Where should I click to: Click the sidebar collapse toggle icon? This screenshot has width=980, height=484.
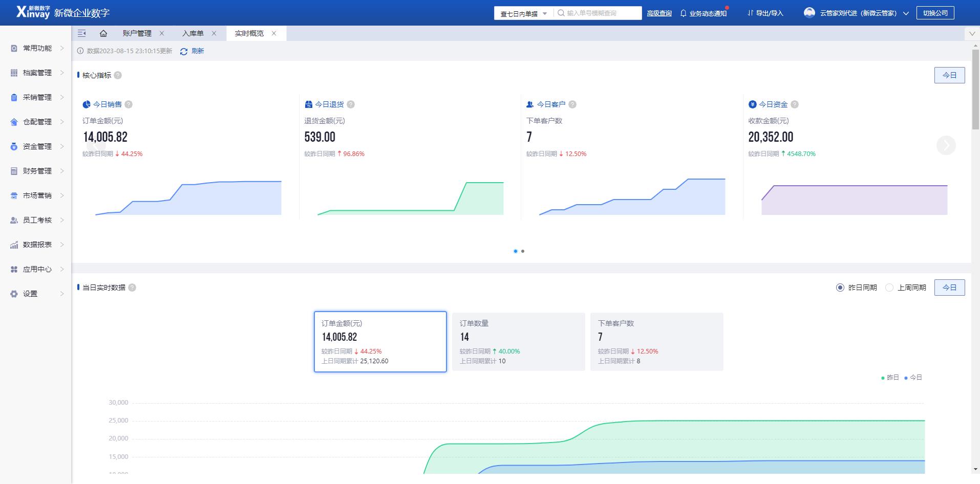[x=81, y=33]
